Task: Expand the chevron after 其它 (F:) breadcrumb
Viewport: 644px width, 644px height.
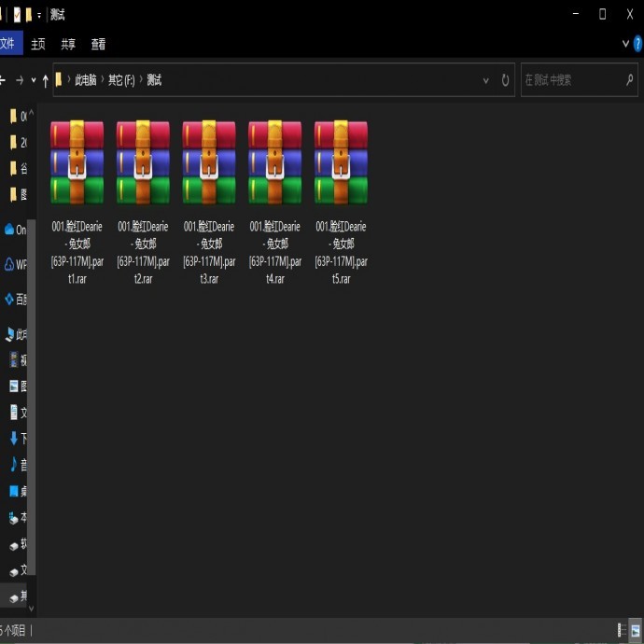Action: [x=141, y=79]
